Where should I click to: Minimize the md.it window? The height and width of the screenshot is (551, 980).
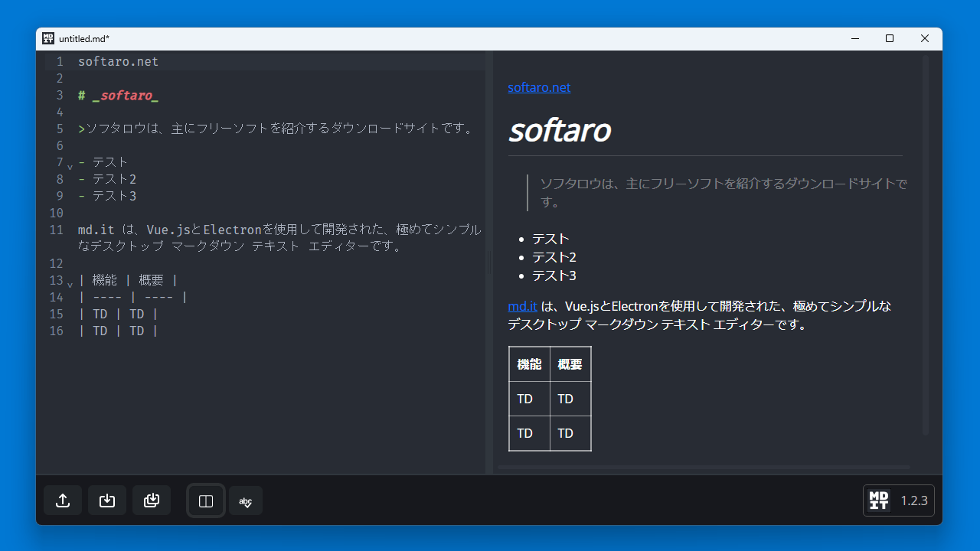(854, 38)
